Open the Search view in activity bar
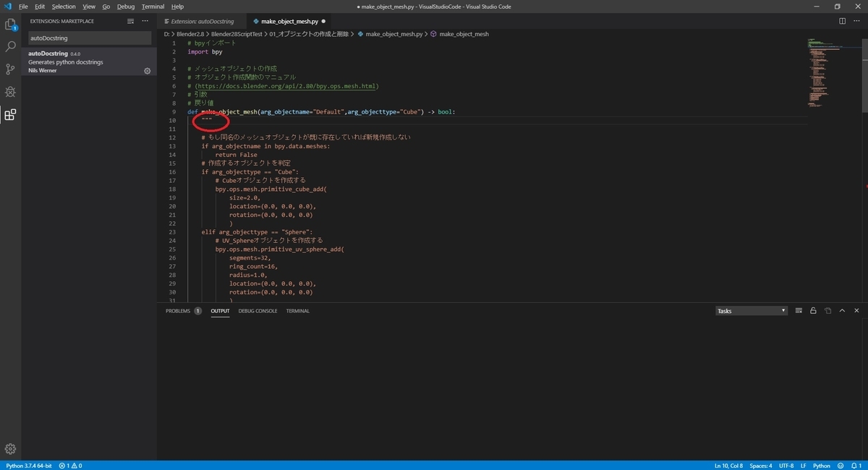868x470 pixels. [10, 46]
